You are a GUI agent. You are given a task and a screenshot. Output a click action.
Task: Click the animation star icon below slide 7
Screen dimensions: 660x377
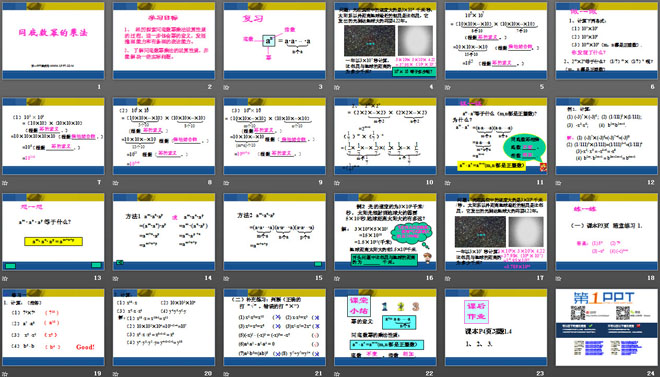click(5, 183)
